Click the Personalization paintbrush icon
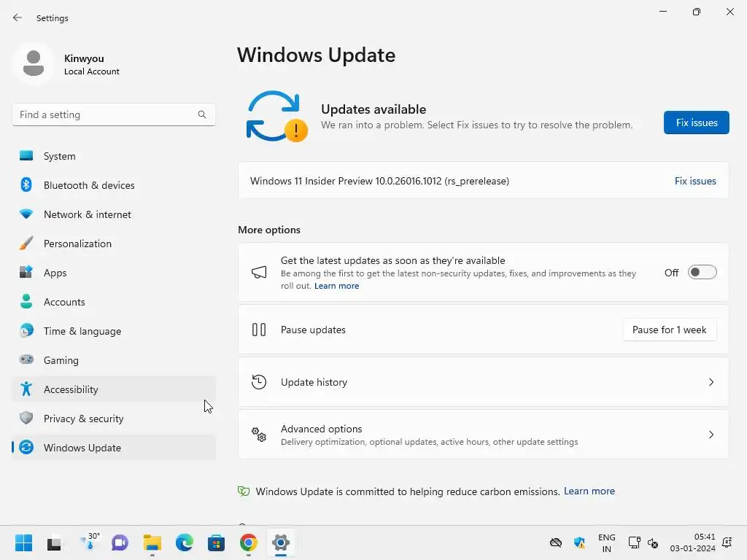This screenshot has width=747, height=560. click(26, 244)
